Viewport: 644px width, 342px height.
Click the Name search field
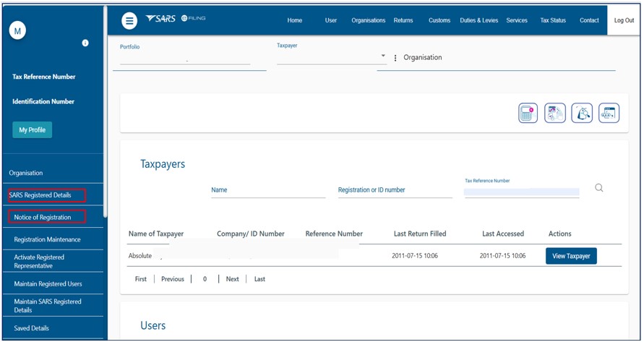click(x=268, y=190)
